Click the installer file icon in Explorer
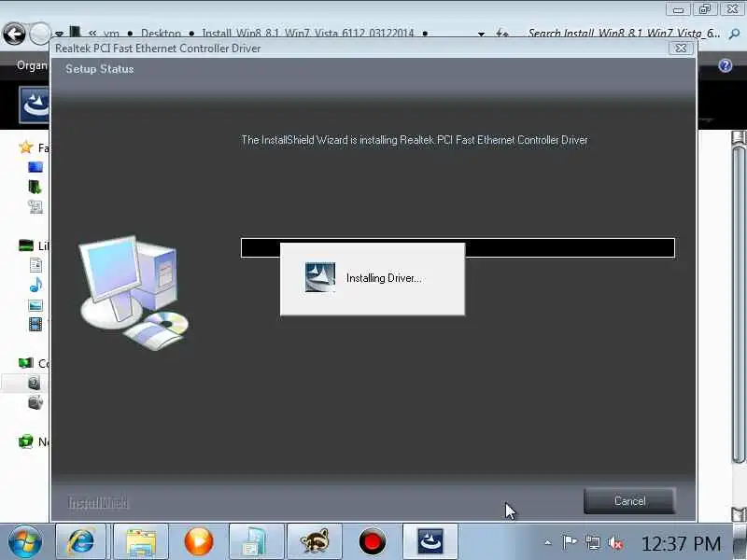Image resolution: width=747 pixels, height=560 pixels. [x=34, y=104]
